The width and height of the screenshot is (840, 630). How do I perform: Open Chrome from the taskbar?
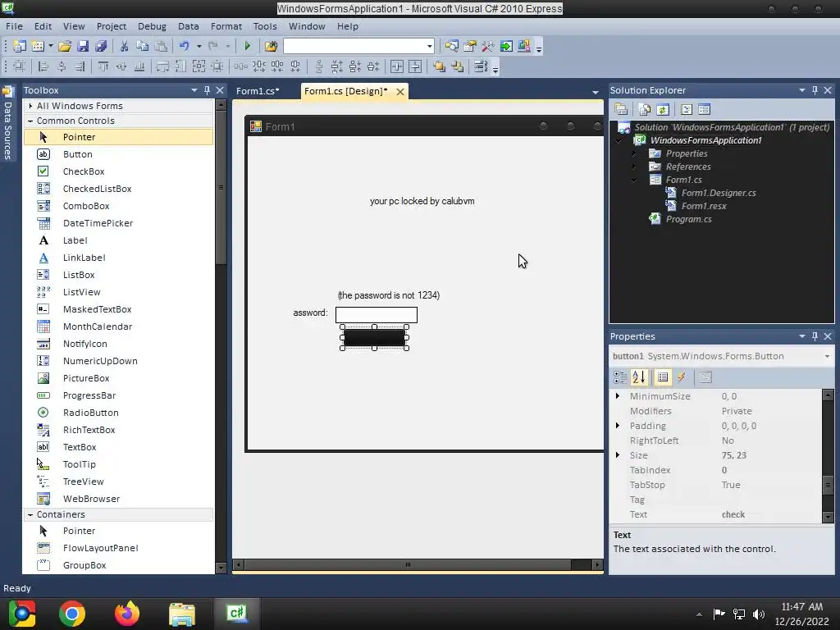click(x=72, y=614)
